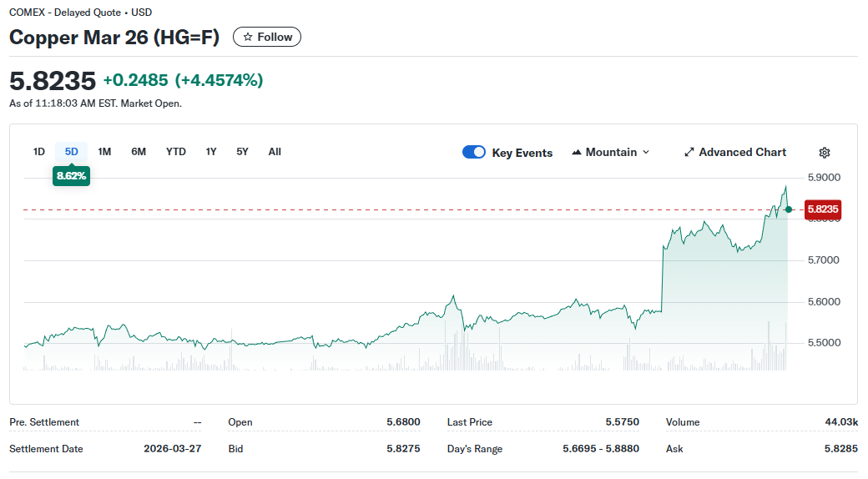Click the red 5.8235 price marker
The image size is (868, 479).
tap(823, 209)
